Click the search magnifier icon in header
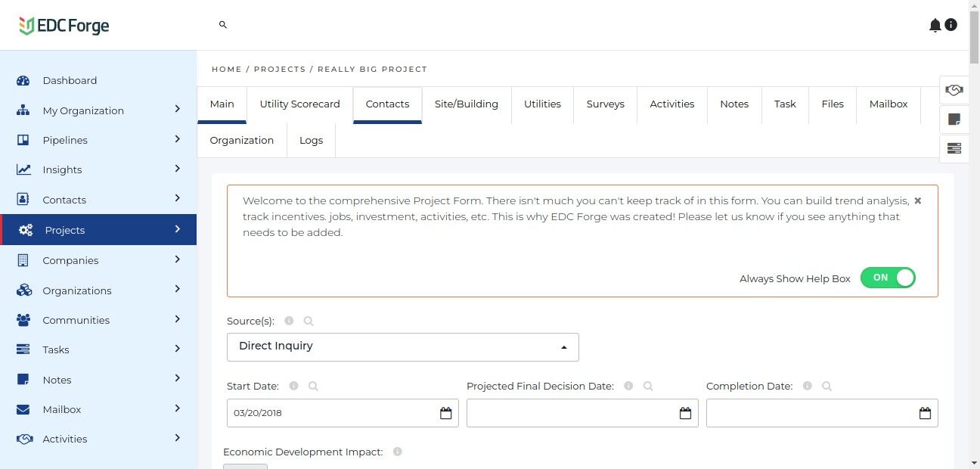 click(x=223, y=25)
